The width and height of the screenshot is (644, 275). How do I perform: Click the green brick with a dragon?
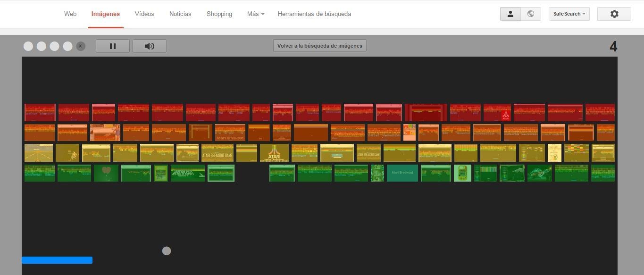pyautogui.click(x=540, y=173)
